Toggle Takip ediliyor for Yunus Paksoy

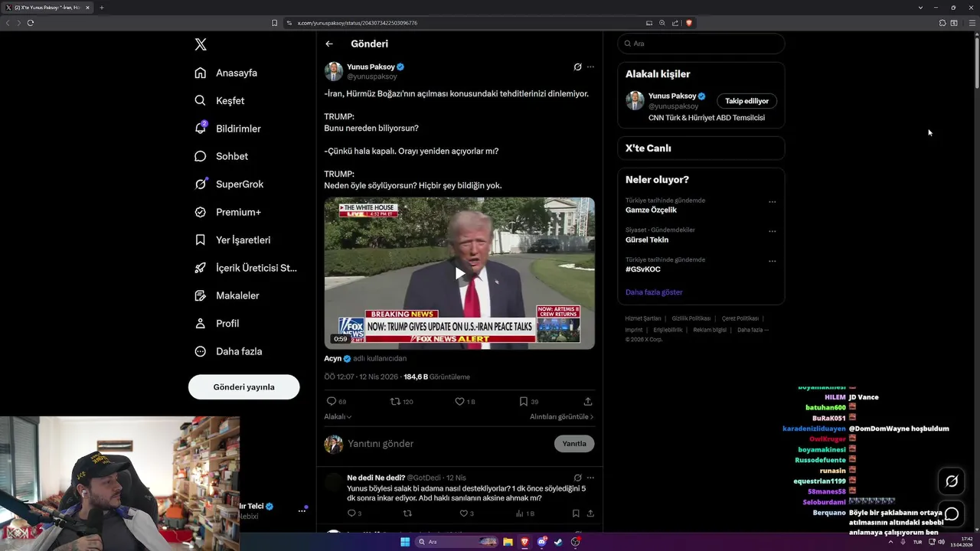coord(746,101)
